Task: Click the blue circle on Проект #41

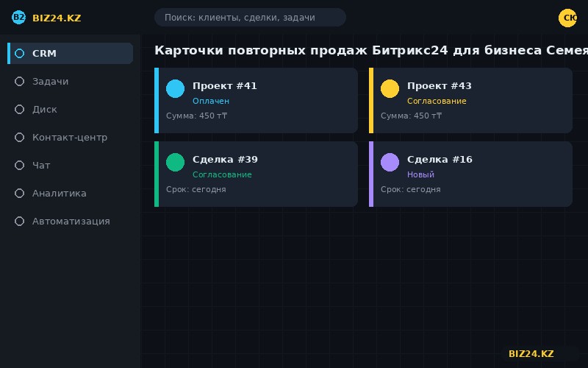Action: point(175,88)
